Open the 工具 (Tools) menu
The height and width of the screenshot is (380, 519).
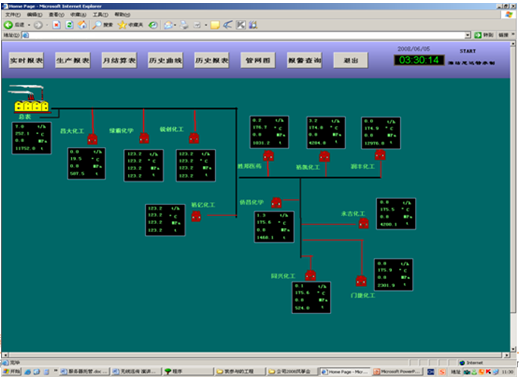(100, 15)
